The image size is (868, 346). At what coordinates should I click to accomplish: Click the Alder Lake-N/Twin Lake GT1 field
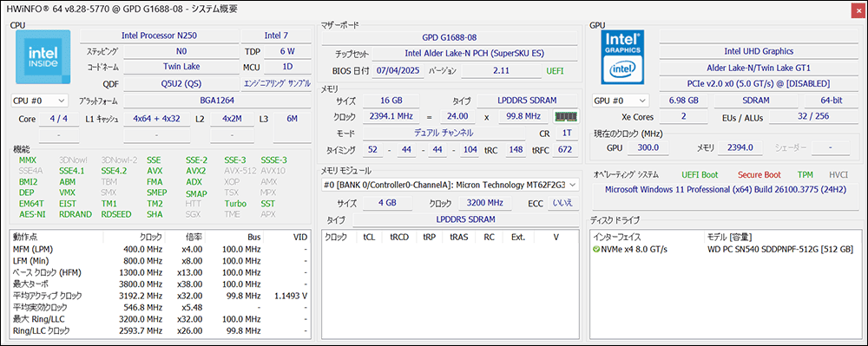759,68
